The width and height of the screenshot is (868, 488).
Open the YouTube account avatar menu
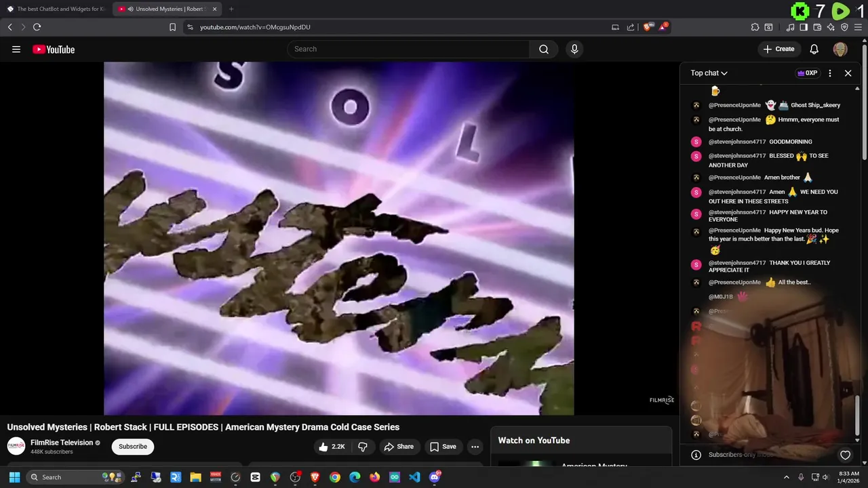tap(840, 49)
